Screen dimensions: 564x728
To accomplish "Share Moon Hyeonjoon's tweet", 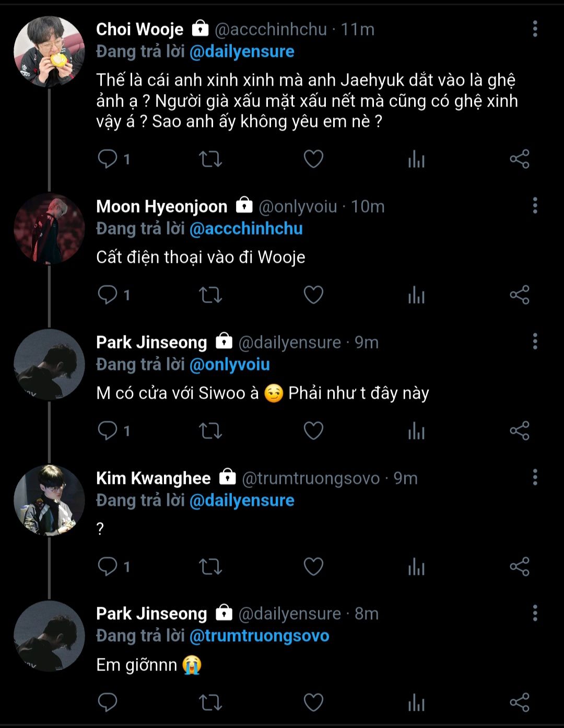I will 519,295.
